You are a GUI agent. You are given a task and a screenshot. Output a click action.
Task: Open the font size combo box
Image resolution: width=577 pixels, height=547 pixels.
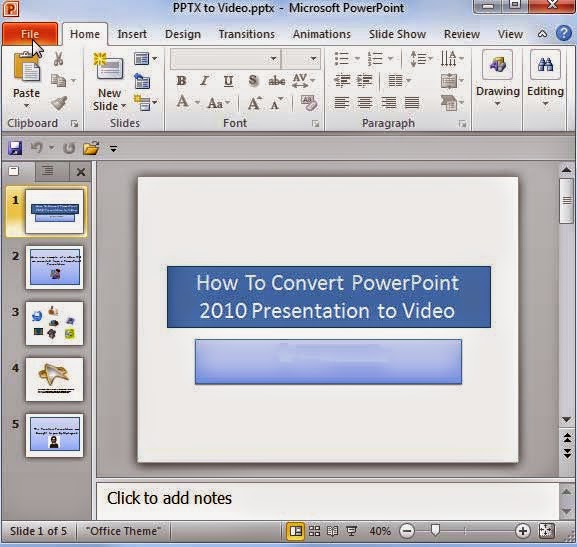pos(301,59)
